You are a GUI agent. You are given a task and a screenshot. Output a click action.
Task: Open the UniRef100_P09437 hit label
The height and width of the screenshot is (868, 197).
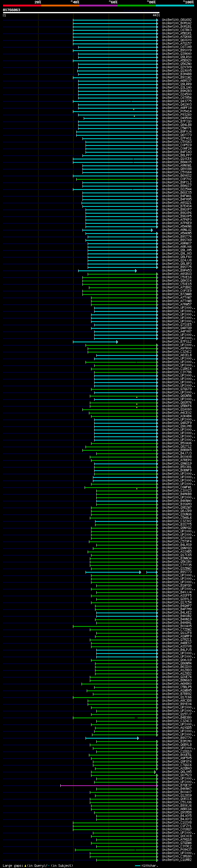[x=177, y=850]
